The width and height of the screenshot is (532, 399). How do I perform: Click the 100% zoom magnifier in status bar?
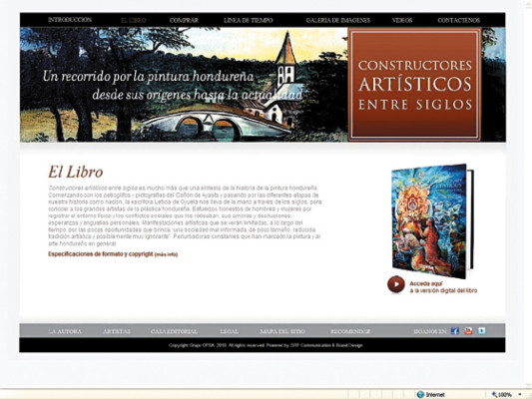pyautogui.click(x=494, y=394)
